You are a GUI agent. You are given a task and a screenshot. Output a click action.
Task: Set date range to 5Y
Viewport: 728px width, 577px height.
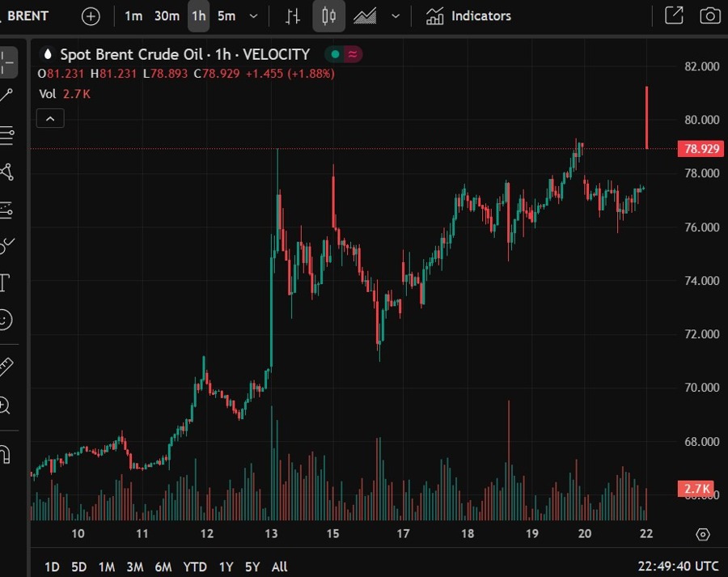[x=252, y=566]
